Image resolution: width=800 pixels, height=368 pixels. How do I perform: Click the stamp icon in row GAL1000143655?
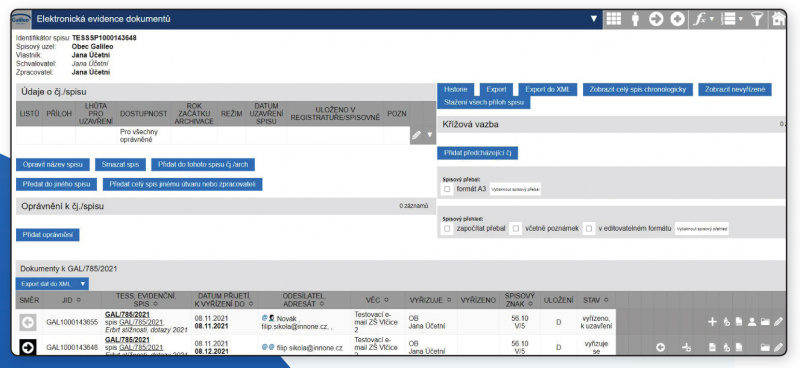(727, 322)
